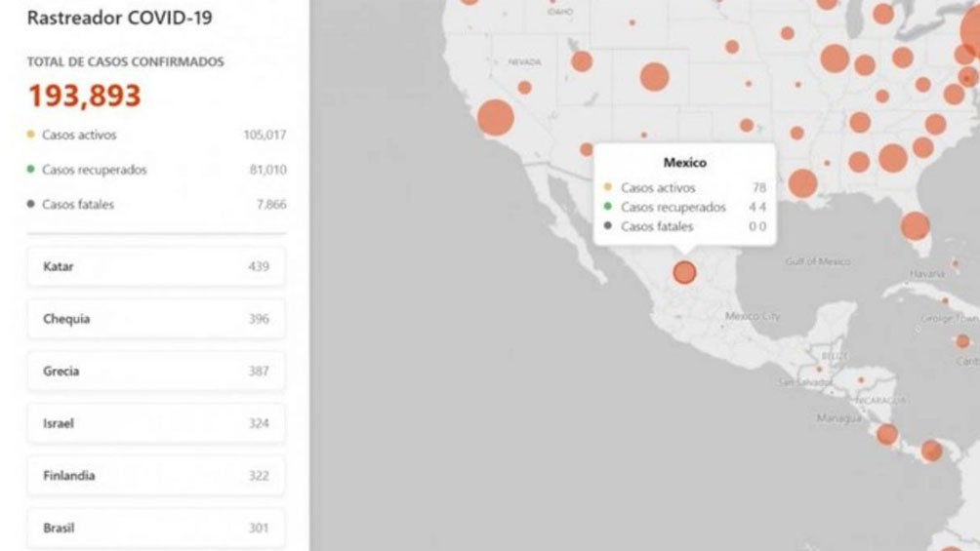Click the highlighted Mexico case bubble
This screenshot has width=980, height=551.
pyautogui.click(x=684, y=273)
